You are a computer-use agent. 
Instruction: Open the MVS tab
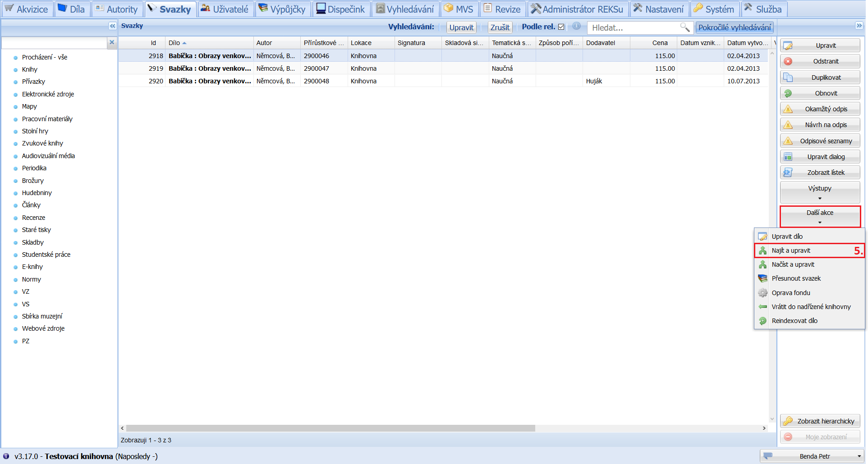pyautogui.click(x=459, y=9)
